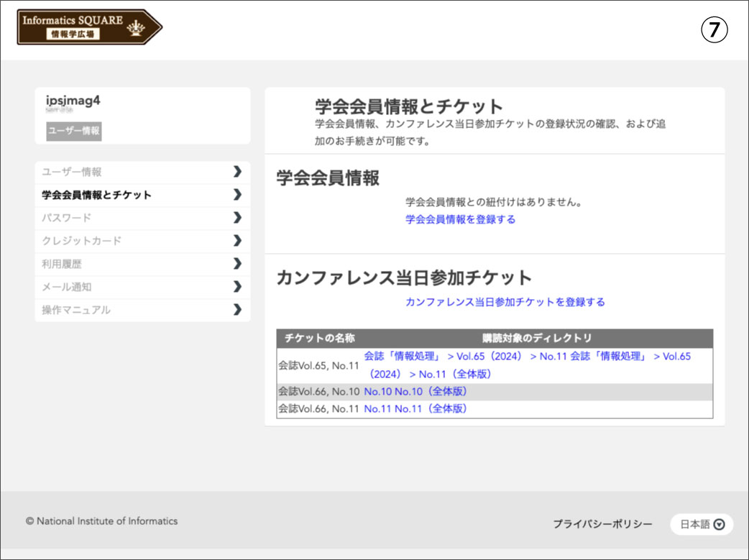Screen dimensions: 749x560
Task: Open ユーザー情報 in the sidebar menu
Action: (x=72, y=173)
